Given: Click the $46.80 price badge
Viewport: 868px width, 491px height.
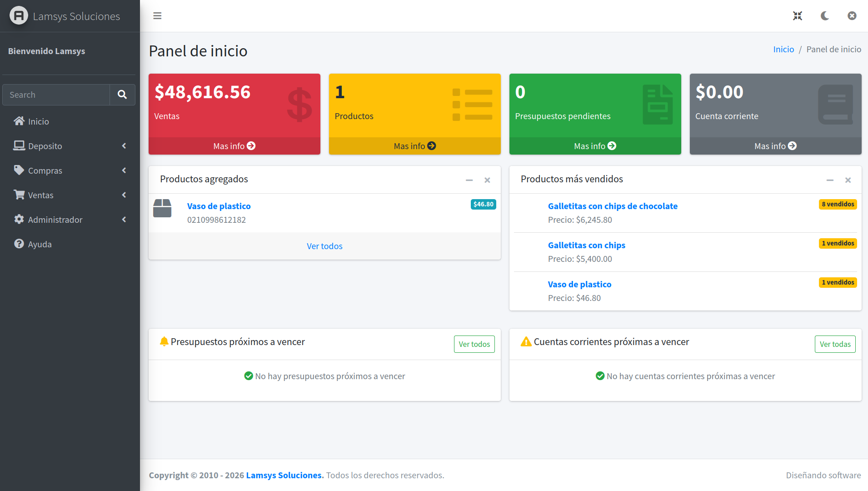Looking at the screenshot, I should click(x=484, y=204).
